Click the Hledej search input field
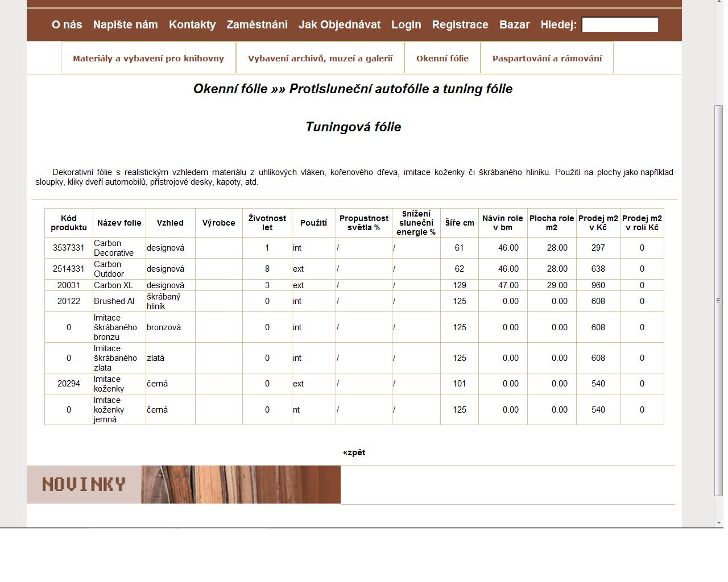The height and width of the screenshot is (582, 728). pos(620,24)
